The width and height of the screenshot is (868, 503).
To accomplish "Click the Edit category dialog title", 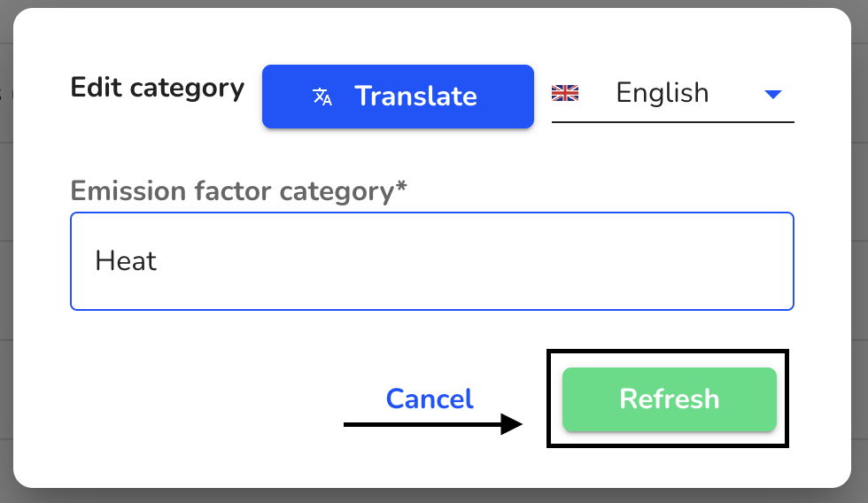I will pyautogui.click(x=158, y=88).
